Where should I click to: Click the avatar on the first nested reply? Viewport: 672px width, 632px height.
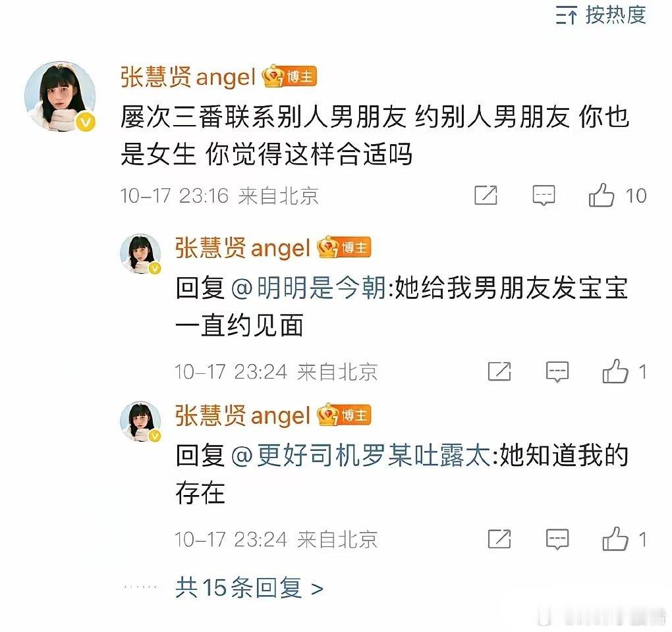click(x=140, y=254)
